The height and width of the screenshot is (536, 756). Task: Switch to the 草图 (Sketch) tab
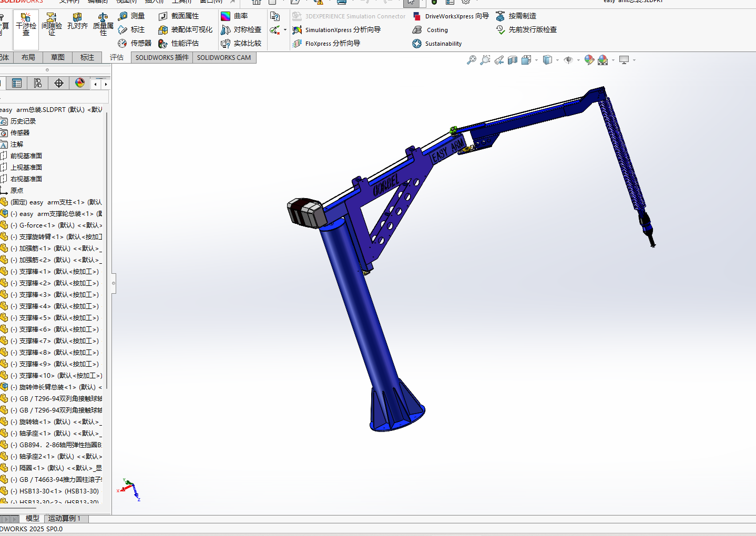[58, 57]
